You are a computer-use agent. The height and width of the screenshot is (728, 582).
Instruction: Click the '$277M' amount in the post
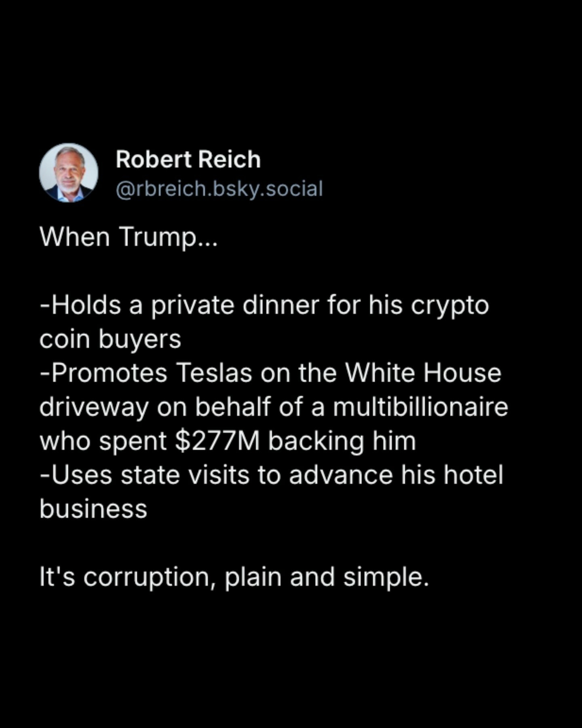(218, 441)
